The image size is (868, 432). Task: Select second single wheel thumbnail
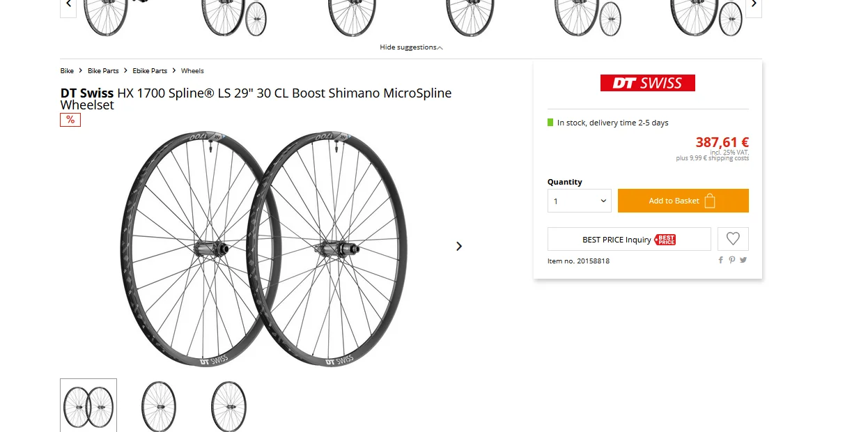tap(159, 406)
